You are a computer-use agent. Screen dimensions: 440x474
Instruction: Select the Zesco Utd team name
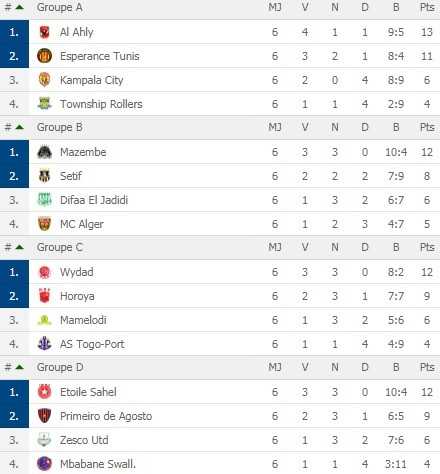[x=84, y=440]
